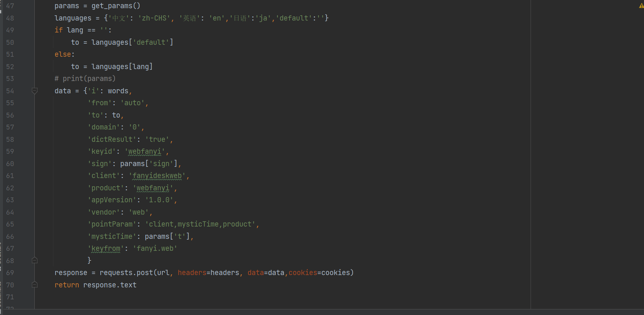Screen dimensions: 644x315
Task: Click the 'ja' string in languages dict
Action: pyautogui.click(x=263, y=18)
